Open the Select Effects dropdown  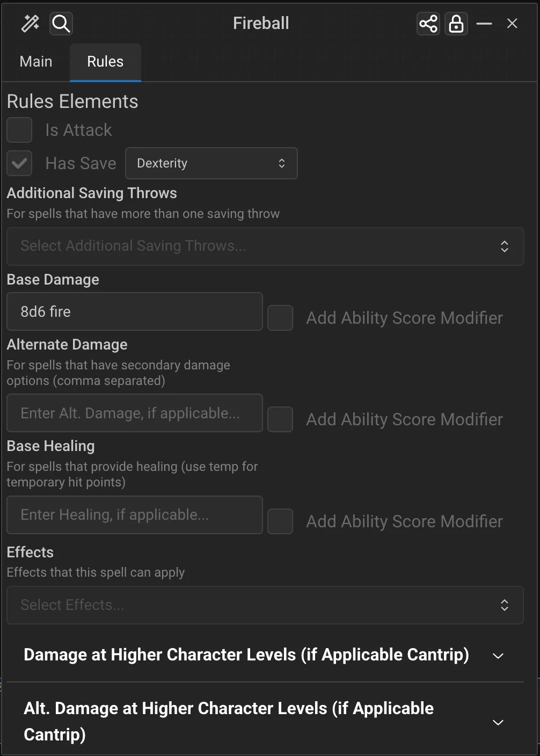(x=265, y=605)
